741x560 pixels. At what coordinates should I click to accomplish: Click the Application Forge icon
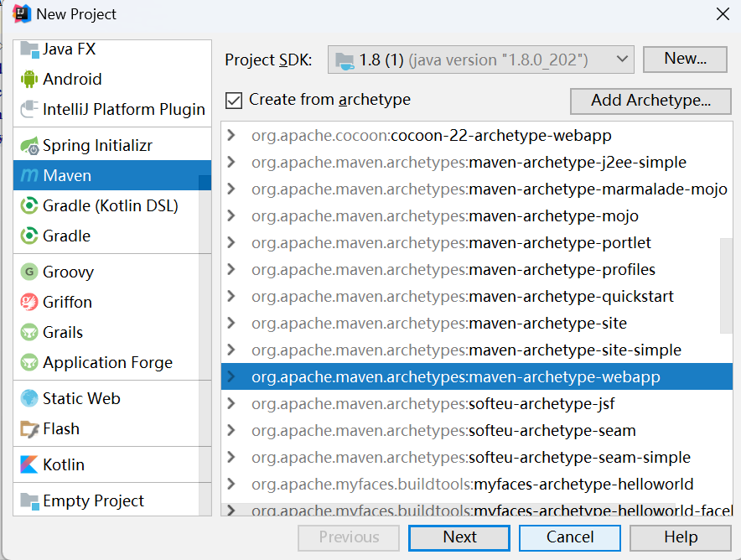pos(29,362)
